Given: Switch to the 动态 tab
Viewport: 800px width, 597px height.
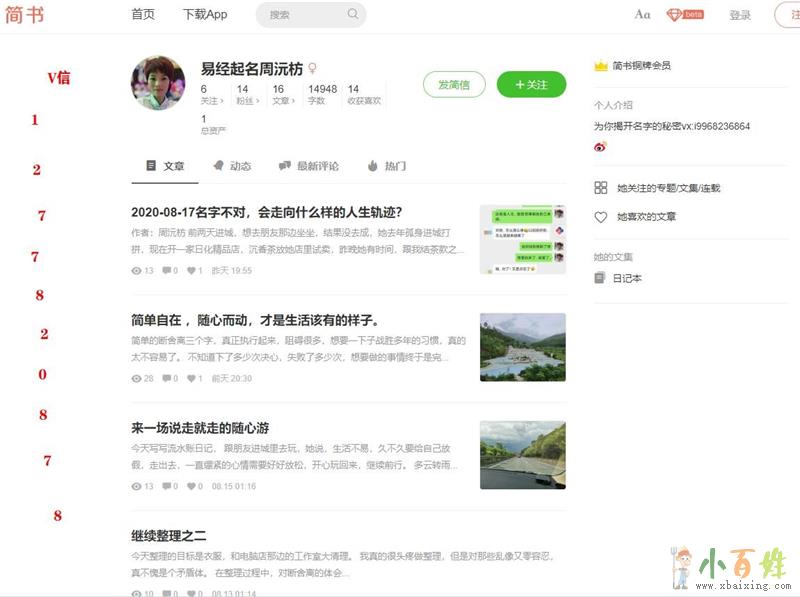Looking at the screenshot, I should tap(231, 166).
